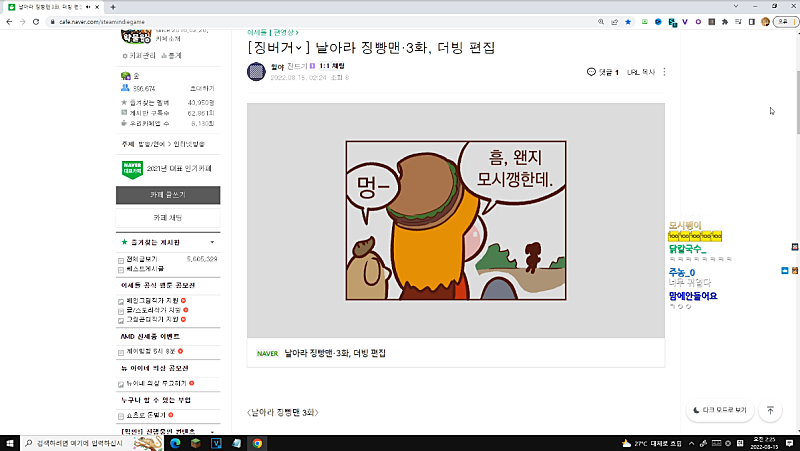The width and height of the screenshot is (800, 451).
Task: Open the 뉴 이세돌 section's board item
Action: [157, 383]
